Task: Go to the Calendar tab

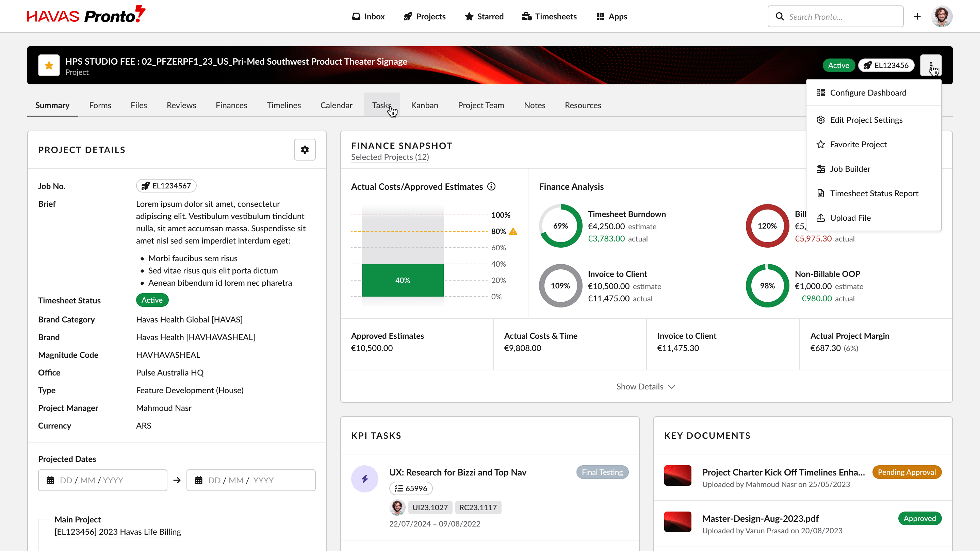Action: pos(336,105)
